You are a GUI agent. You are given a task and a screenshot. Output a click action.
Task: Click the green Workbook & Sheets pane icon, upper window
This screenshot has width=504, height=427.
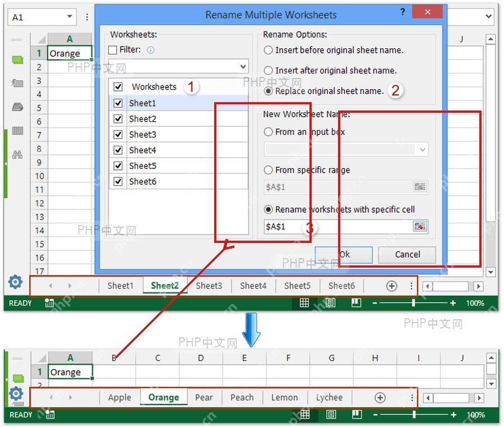17,60
